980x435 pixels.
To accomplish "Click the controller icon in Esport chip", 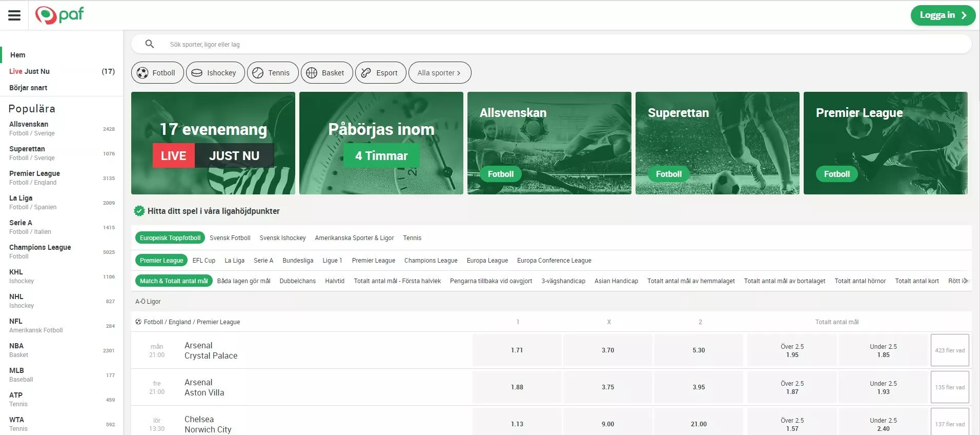I will coord(366,73).
